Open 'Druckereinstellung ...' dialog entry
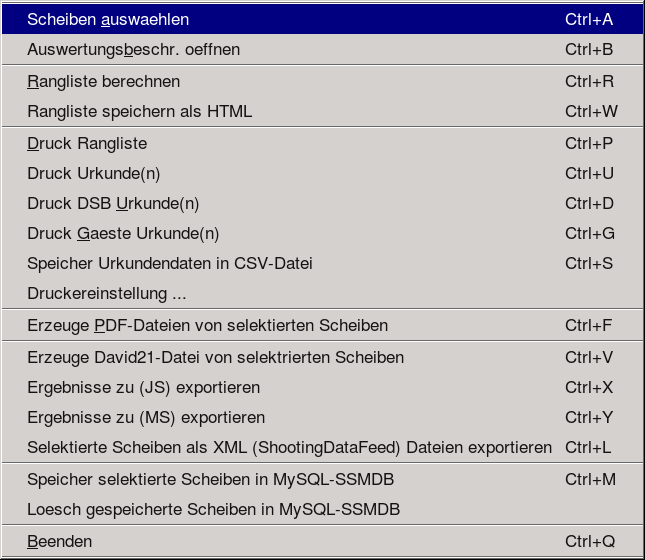 pos(107,293)
